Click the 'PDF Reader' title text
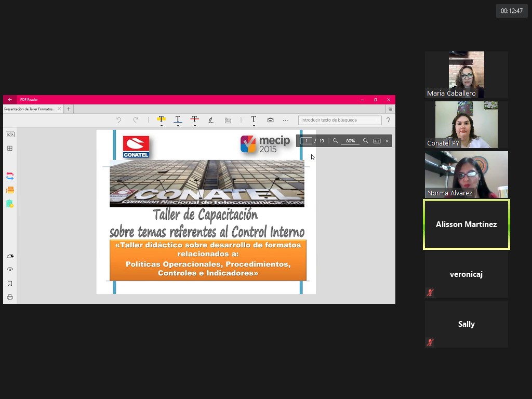The height and width of the screenshot is (399, 532). (29, 100)
